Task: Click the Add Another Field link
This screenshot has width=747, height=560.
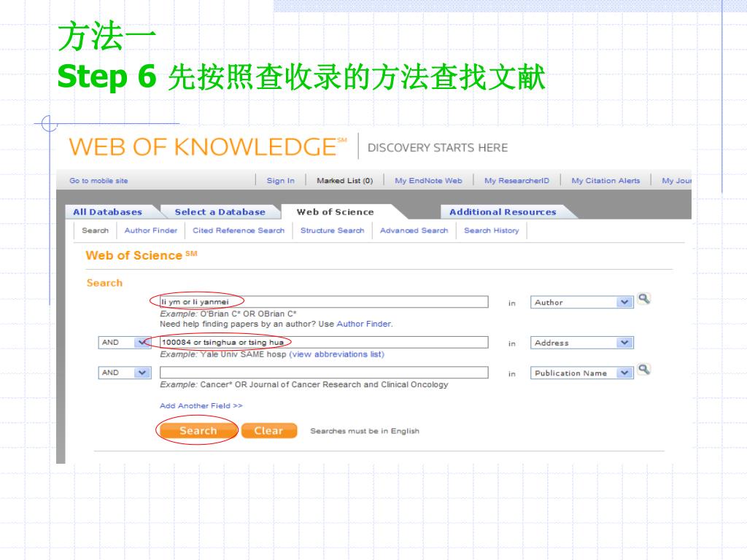Action: pyautogui.click(x=201, y=405)
